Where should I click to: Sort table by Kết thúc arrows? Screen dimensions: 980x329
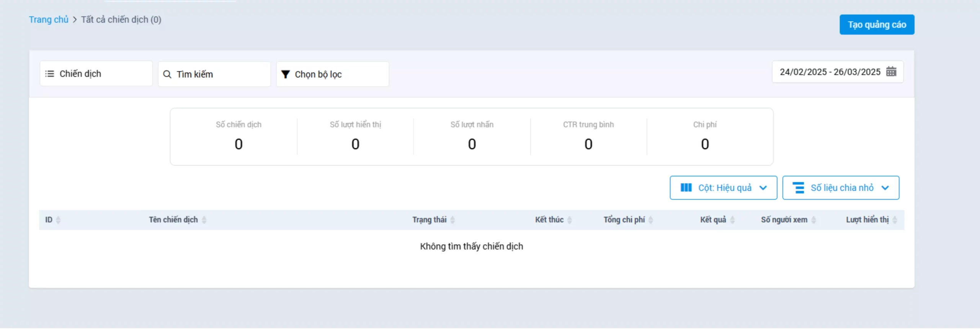tap(570, 220)
